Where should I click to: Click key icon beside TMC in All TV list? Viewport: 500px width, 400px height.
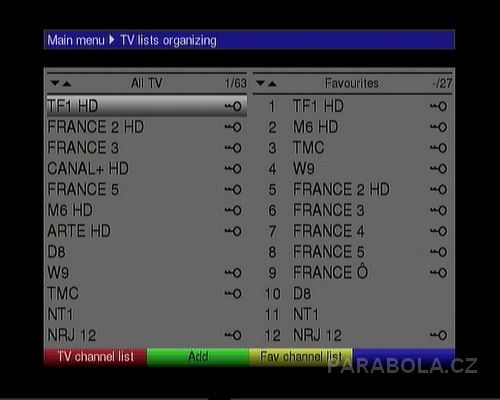click(x=233, y=294)
